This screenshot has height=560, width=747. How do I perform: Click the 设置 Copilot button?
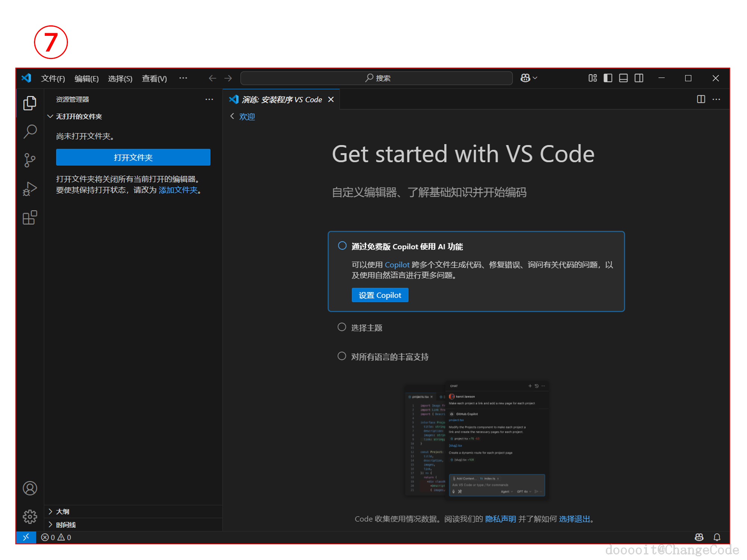pos(380,295)
